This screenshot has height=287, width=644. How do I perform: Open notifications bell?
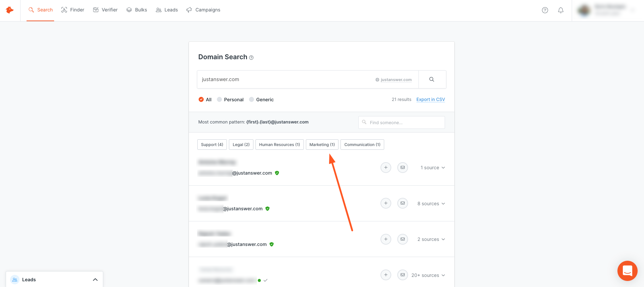tap(561, 10)
